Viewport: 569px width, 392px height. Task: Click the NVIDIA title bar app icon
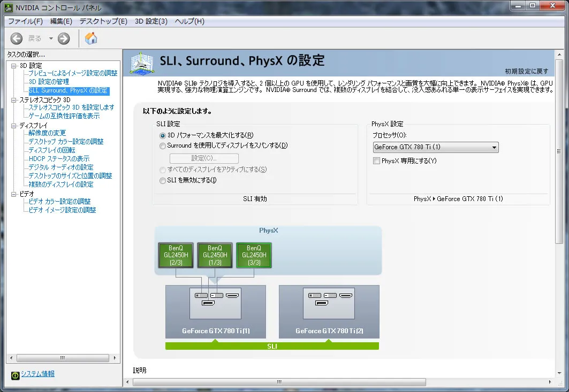coord(9,7)
